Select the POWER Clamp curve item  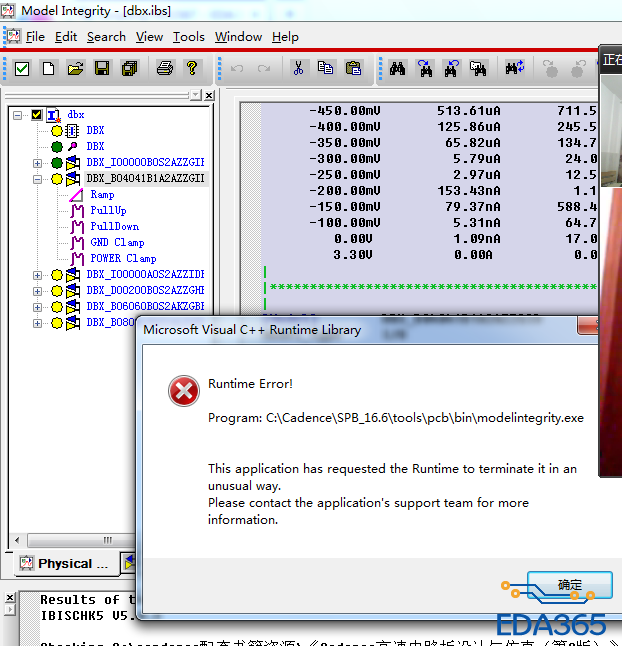(x=123, y=259)
